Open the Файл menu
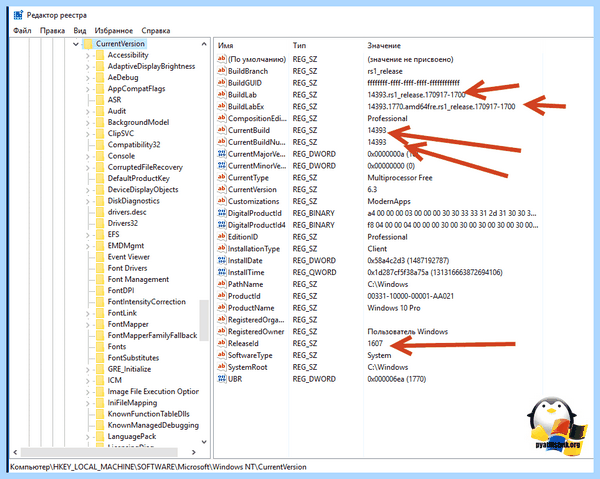This screenshot has width=600, height=479. tap(22, 31)
